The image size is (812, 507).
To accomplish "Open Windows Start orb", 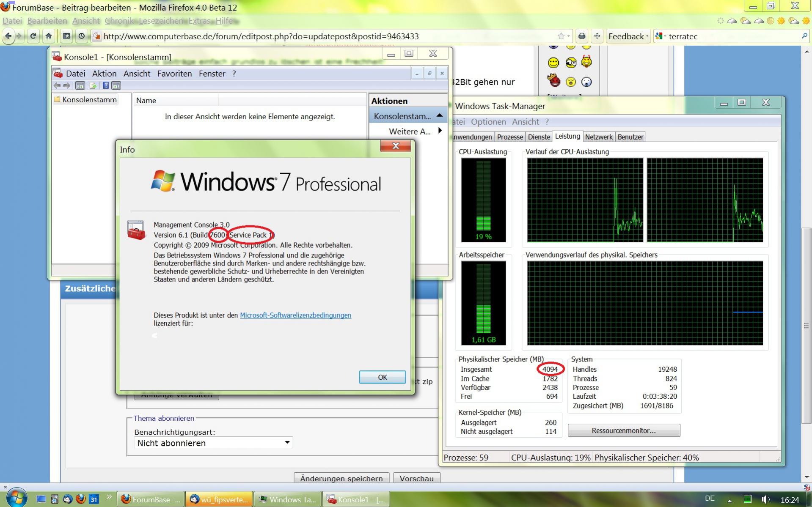I will 17,498.
